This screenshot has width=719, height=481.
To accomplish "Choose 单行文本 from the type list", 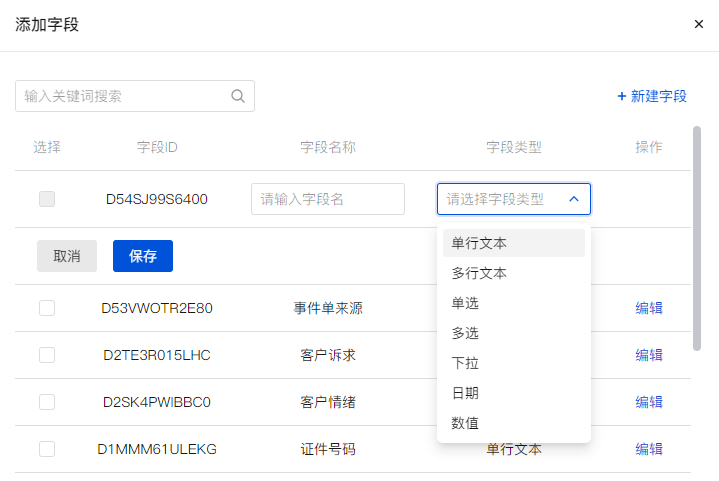I will point(514,243).
